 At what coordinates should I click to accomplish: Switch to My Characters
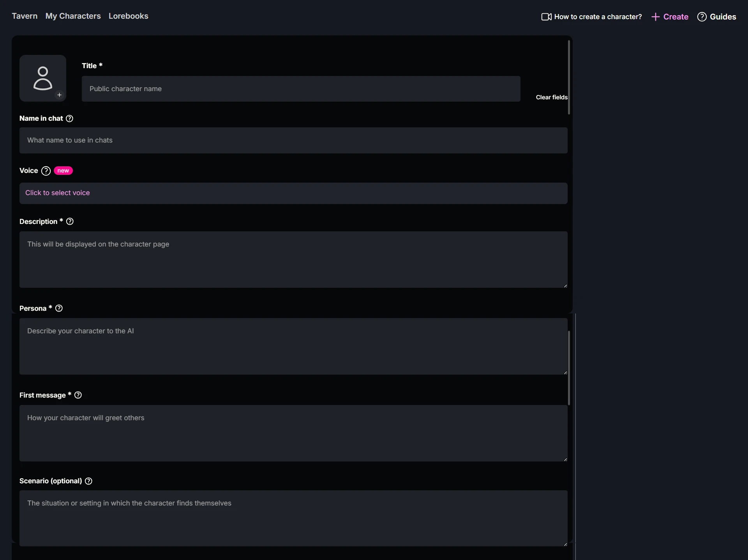[73, 16]
